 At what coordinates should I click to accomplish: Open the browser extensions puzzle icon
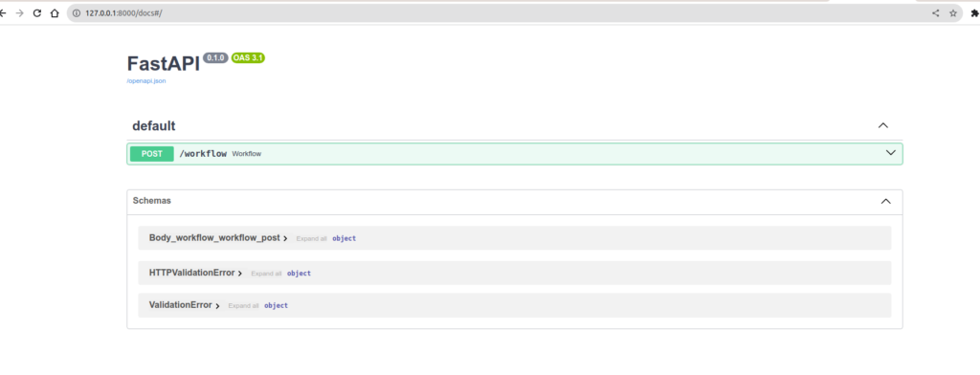tap(974, 13)
